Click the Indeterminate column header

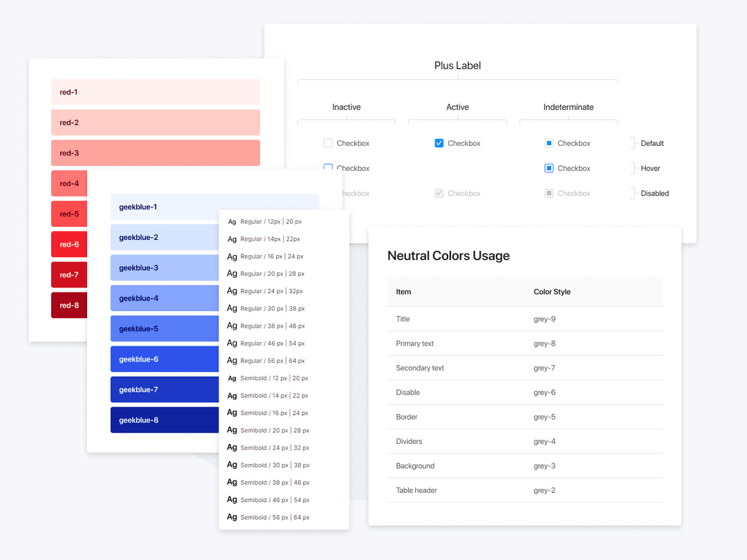568,107
